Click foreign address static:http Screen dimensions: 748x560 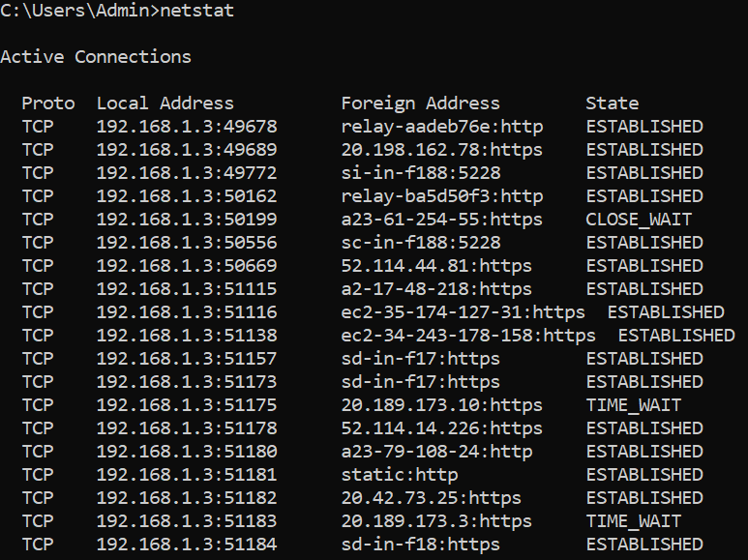click(400, 475)
